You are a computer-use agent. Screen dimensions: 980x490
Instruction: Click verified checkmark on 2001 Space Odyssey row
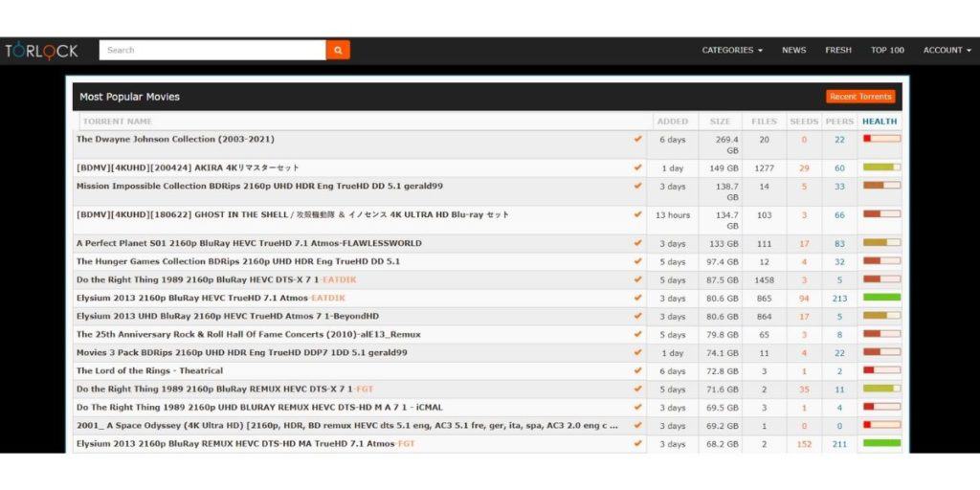[637, 425]
